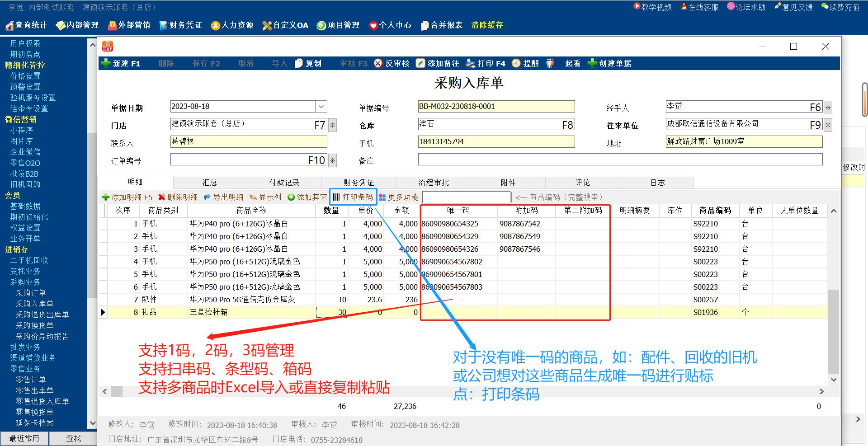Open 采购入库单 in the sidebar
Screen dimensions: 868x446
click(34, 304)
